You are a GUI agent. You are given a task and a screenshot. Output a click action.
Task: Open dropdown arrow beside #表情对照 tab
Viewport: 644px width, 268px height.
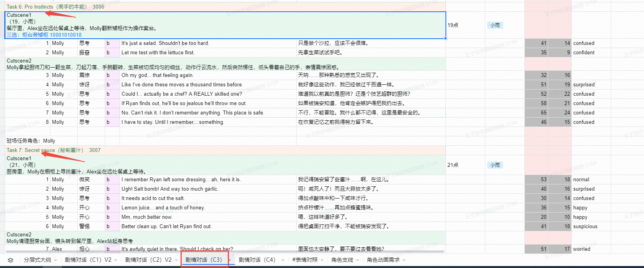click(x=322, y=260)
